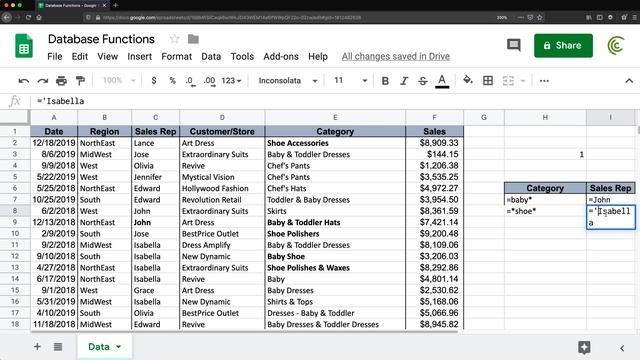Open the More toolbar options ellipsis

(x=544, y=81)
